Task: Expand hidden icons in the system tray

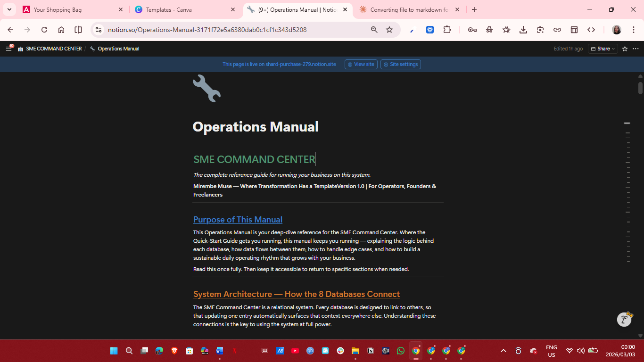Action: tap(504, 351)
